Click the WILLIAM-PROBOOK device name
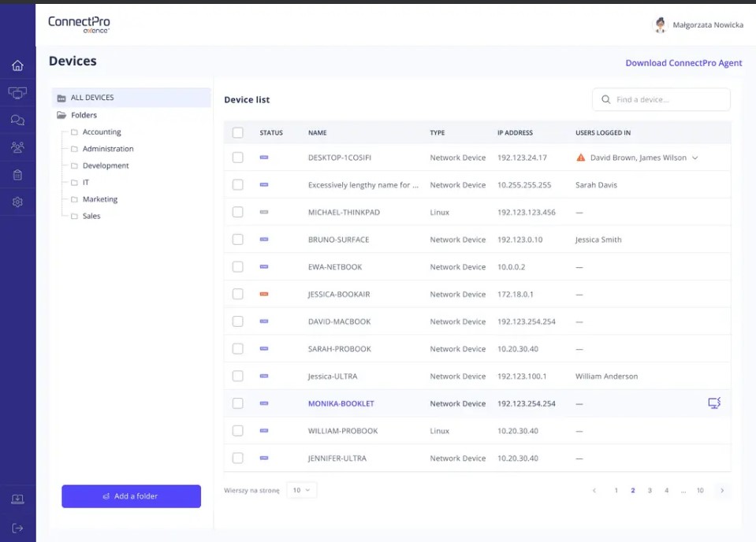 tap(343, 431)
